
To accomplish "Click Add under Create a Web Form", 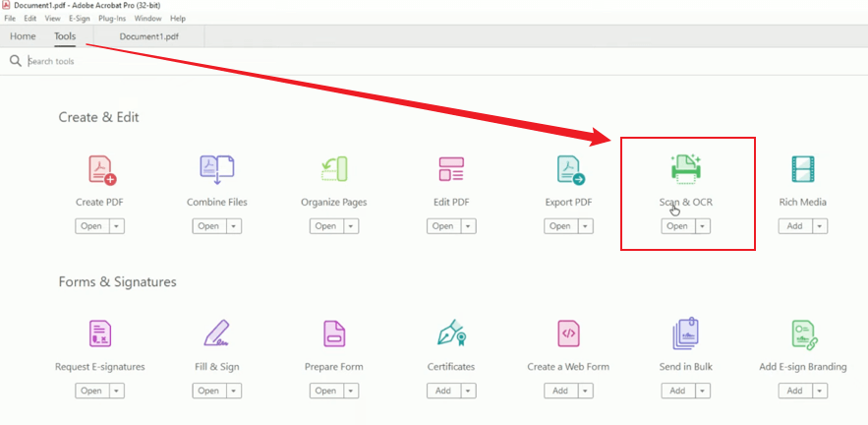I will [x=561, y=391].
